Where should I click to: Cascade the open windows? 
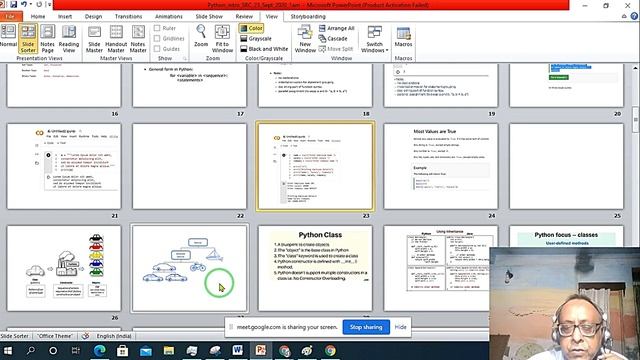333,38
